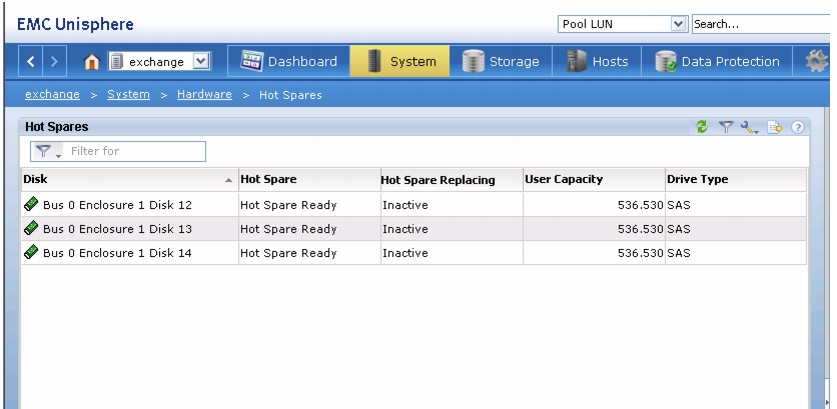Screen dimensions: 837x409
Task: Select row Bus 0 Enclosure 1 Disk 14
Action: (414, 253)
